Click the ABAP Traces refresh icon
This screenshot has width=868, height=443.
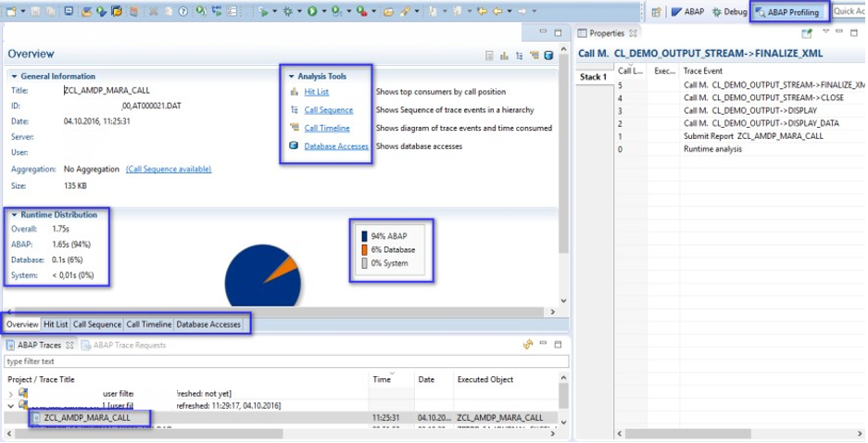pyautogui.click(x=527, y=345)
